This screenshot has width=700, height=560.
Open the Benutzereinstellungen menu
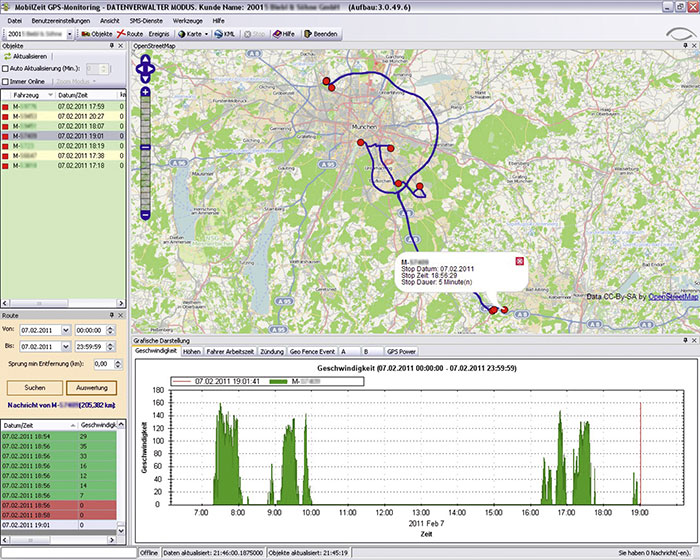(x=61, y=21)
